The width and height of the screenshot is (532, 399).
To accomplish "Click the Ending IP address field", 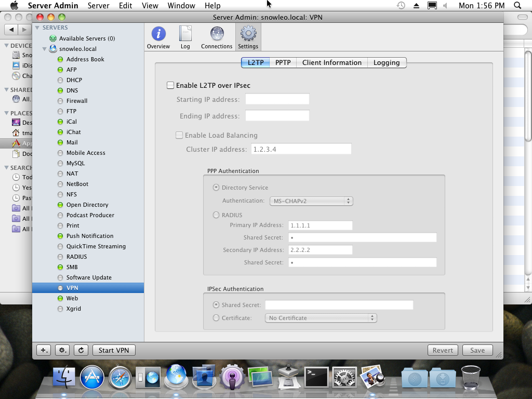I will point(277,115).
